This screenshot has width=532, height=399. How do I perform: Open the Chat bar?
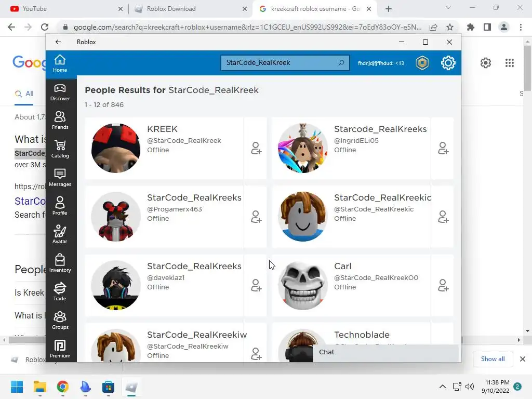click(385, 352)
